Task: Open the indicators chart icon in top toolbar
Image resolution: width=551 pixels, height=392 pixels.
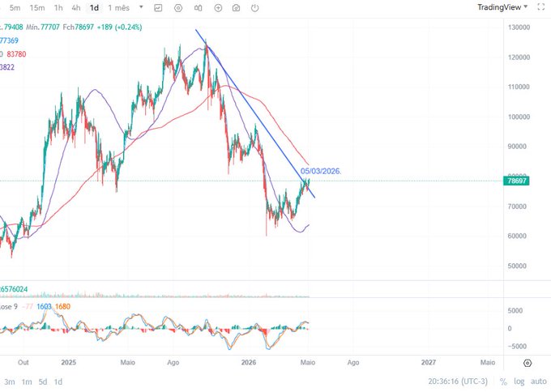Action: click(158, 8)
